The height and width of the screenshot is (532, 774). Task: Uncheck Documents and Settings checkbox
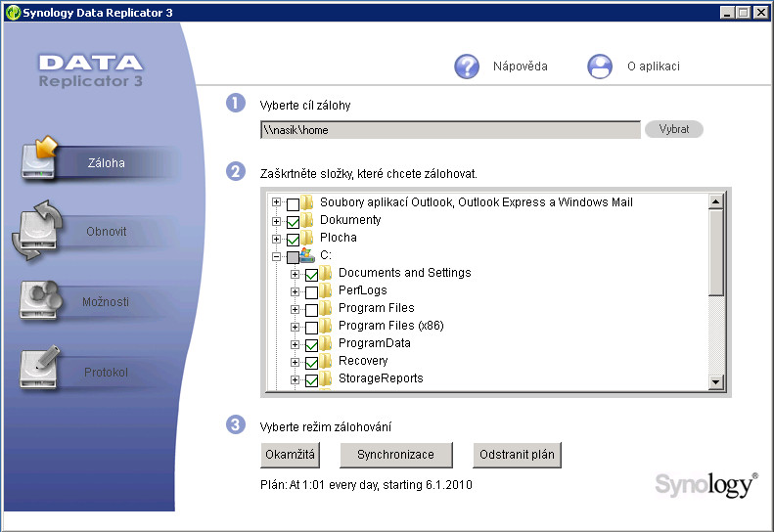pos(311,275)
